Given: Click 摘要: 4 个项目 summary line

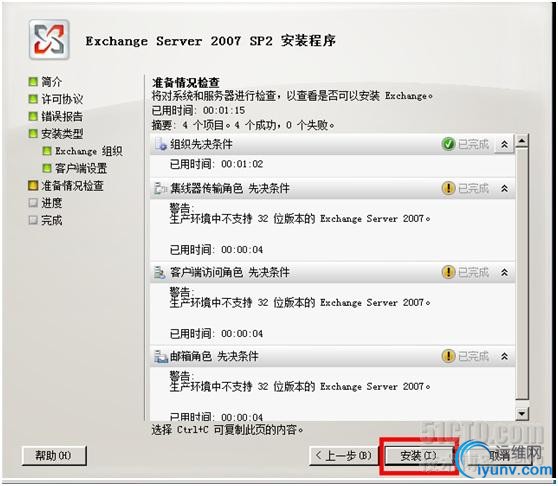Looking at the screenshot, I should click(x=243, y=125).
